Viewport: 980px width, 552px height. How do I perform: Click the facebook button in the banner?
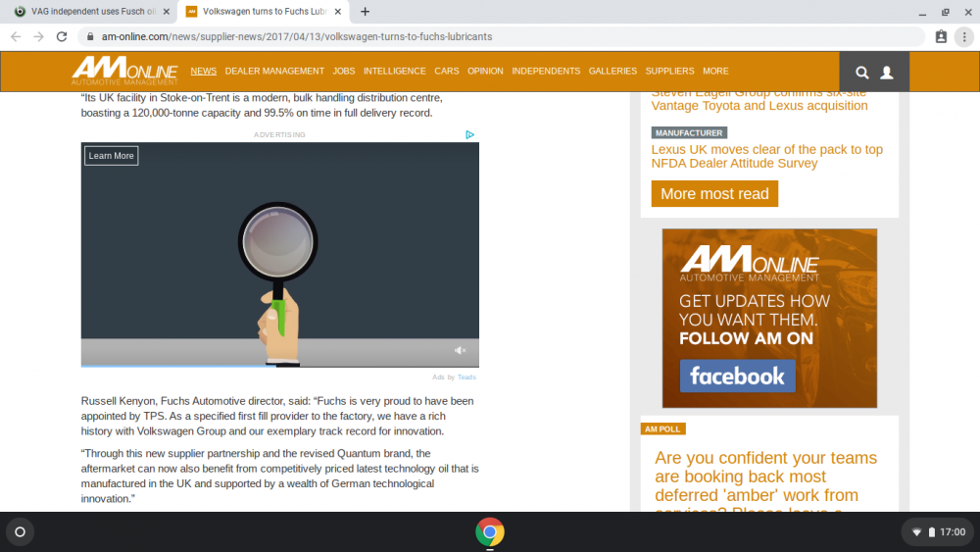[738, 376]
